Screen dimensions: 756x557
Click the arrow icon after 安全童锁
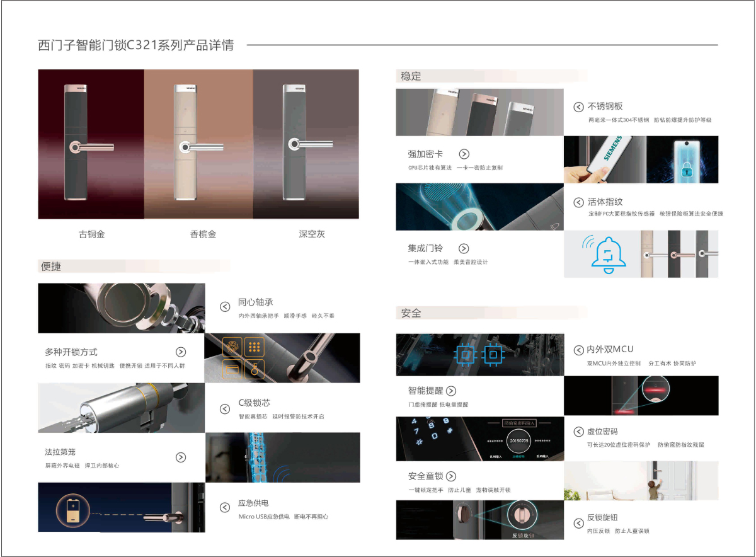point(451,476)
